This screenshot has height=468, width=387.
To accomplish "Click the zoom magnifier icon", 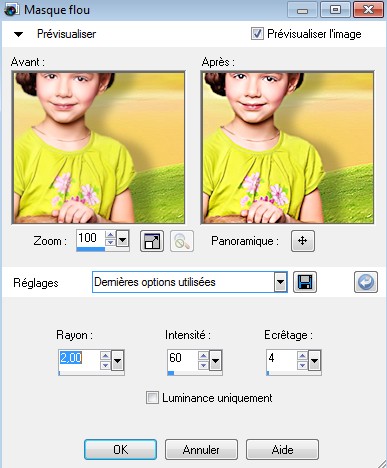I will pyautogui.click(x=182, y=241).
